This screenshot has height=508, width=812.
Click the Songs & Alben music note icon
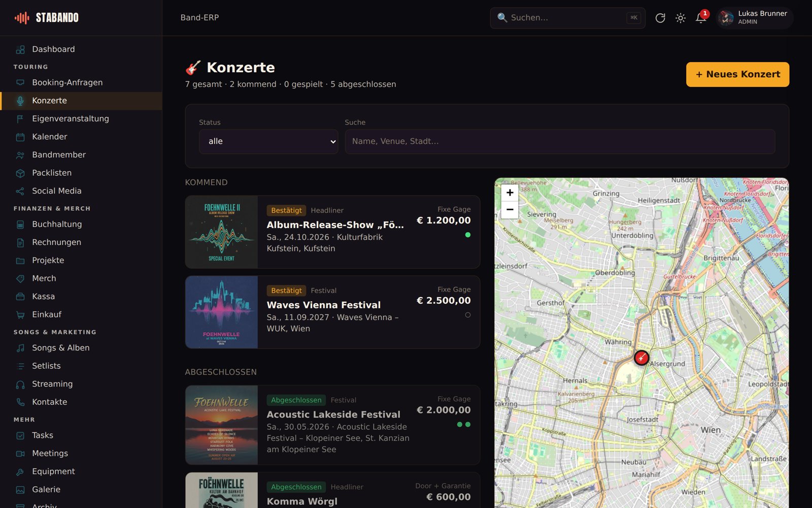point(20,348)
